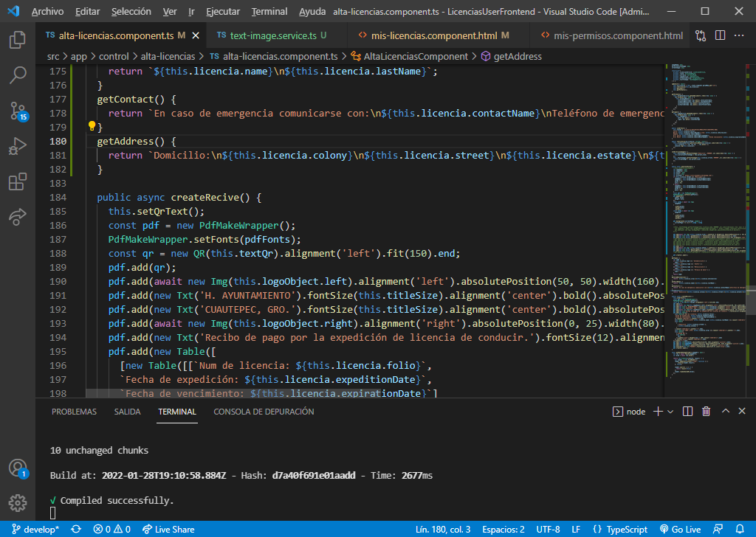Close the alta-licencias.component.ts tab
The width and height of the screenshot is (756, 537).
(196, 35)
